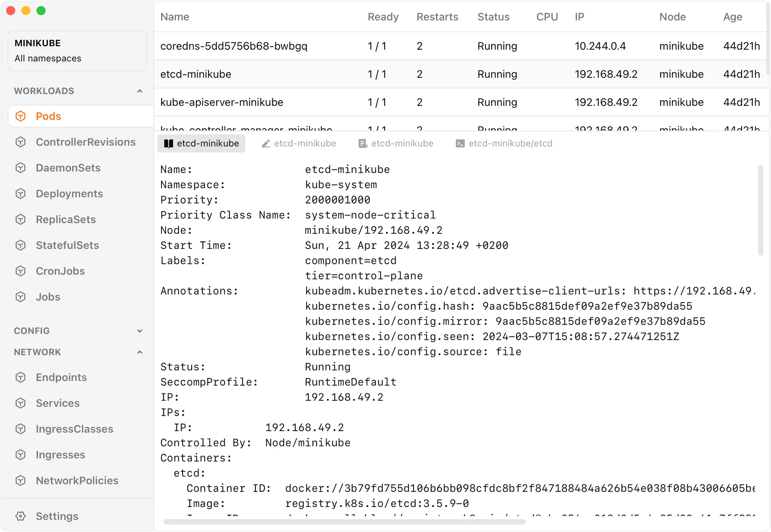Click the Jobs cube icon
Image resolution: width=771 pixels, height=532 pixels.
click(20, 297)
